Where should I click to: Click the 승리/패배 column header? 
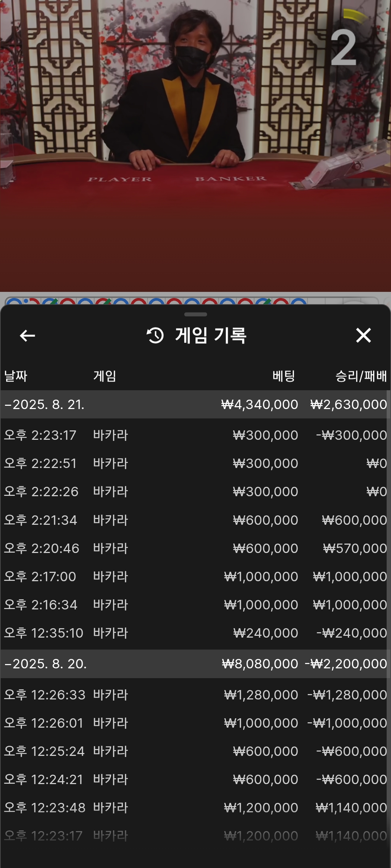tap(361, 376)
